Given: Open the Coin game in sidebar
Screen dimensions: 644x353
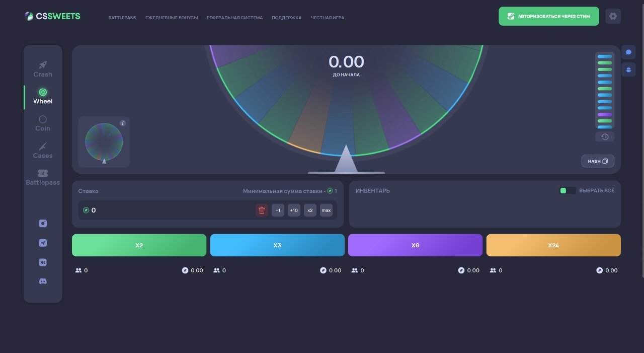Looking at the screenshot, I should (x=43, y=123).
